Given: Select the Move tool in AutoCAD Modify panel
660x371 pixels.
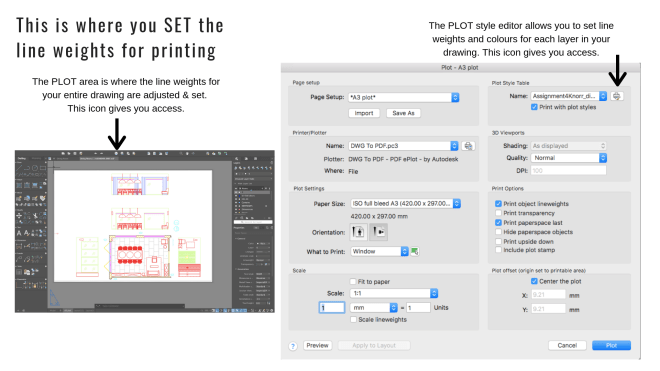Looking at the screenshot, I should click(19, 216).
